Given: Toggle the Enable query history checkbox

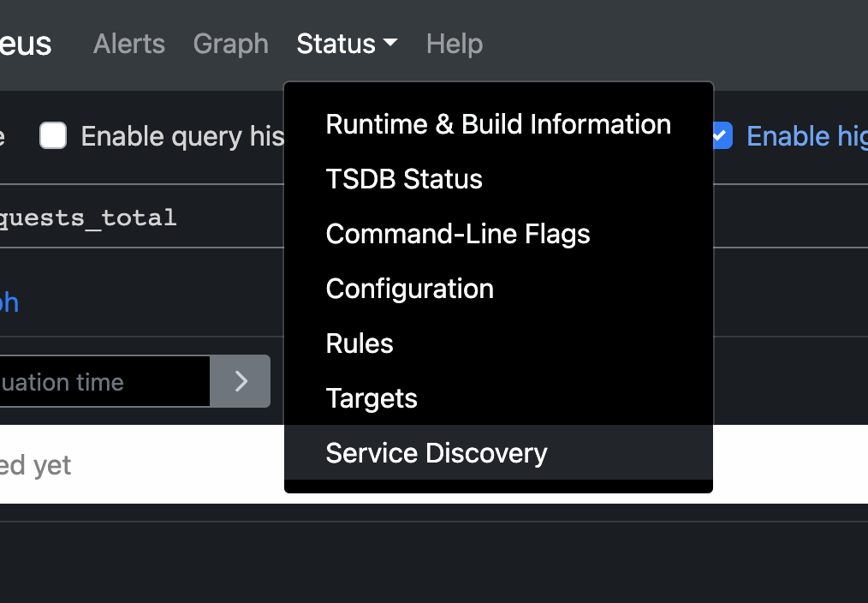Looking at the screenshot, I should point(53,136).
